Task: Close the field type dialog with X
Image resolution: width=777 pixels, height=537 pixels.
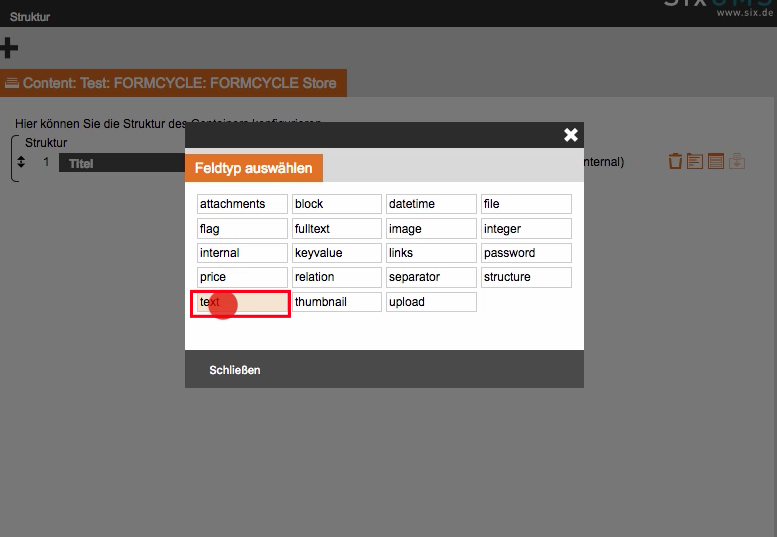Action: coord(570,135)
